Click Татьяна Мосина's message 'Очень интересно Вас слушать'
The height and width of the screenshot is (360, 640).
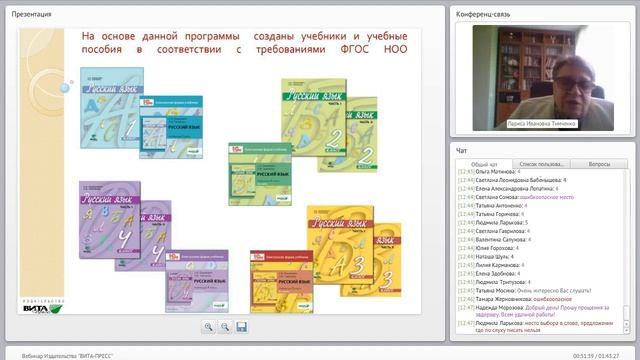[x=524, y=291]
